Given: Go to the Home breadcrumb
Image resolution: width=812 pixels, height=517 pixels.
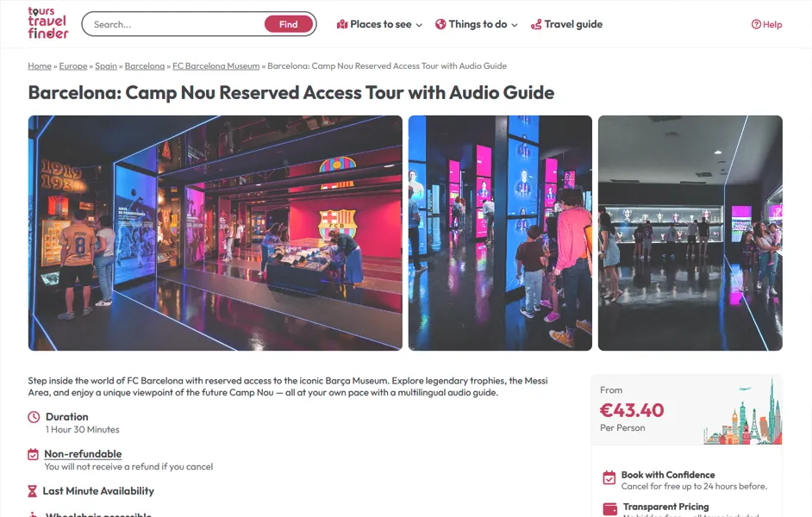Looking at the screenshot, I should click(40, 65).
